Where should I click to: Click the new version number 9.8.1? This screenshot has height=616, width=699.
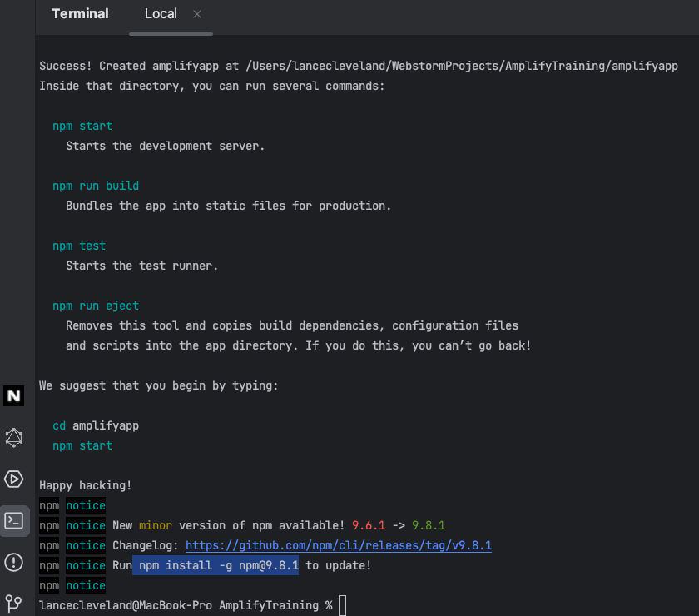(x=429, y=525)
